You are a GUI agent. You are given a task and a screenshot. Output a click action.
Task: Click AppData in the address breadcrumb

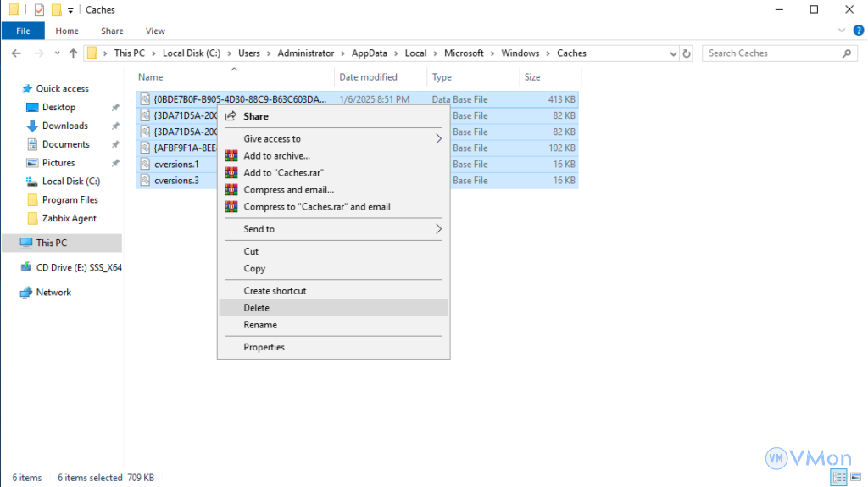[x=369, y=53]
